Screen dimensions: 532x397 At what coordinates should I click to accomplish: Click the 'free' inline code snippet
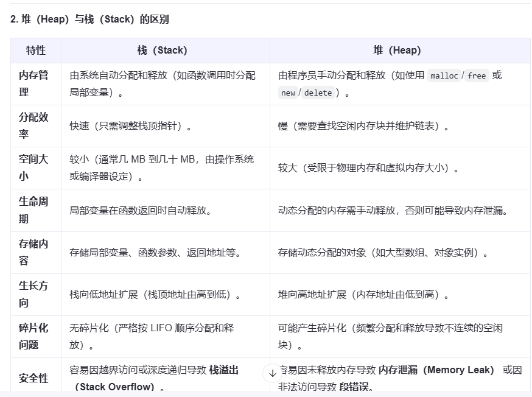(477, 76)
